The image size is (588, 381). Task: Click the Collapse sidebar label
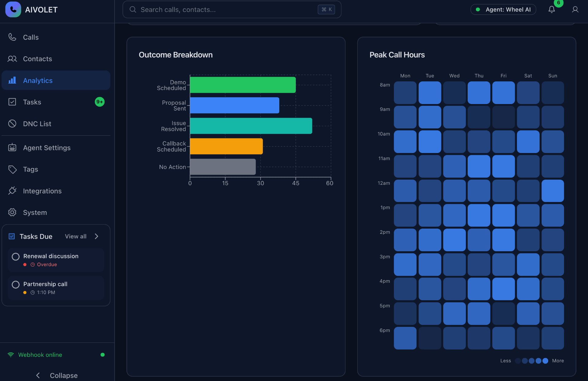[x=64, y=375]
